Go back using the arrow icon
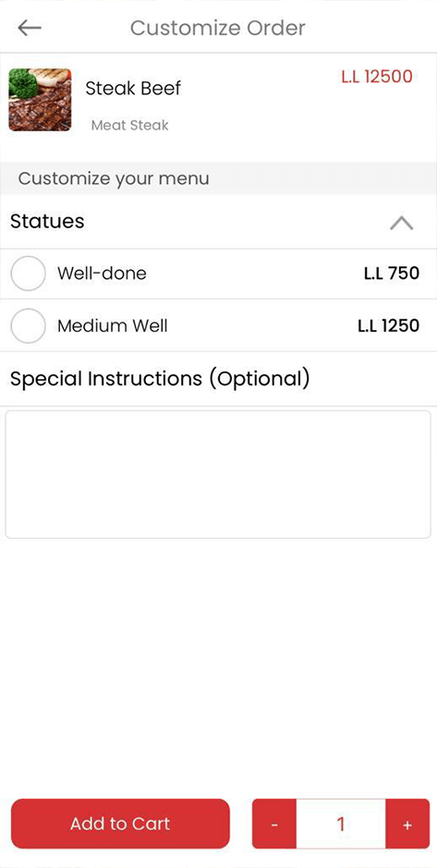The width and height of the screenshot is (437, 868). [30, 28]
